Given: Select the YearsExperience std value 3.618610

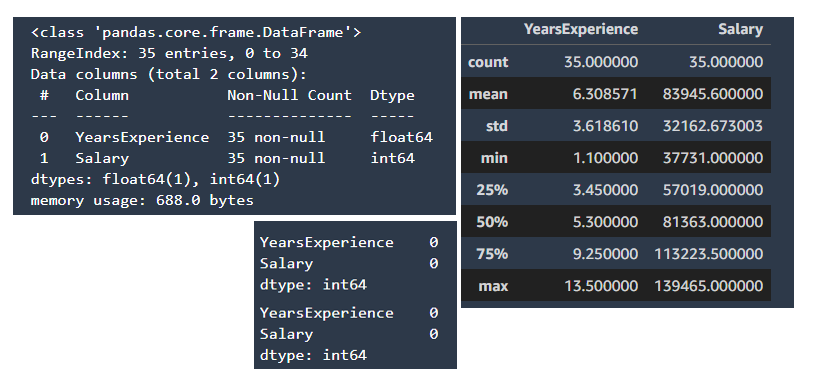Looking at the screenshot, I should pos(605,126).
